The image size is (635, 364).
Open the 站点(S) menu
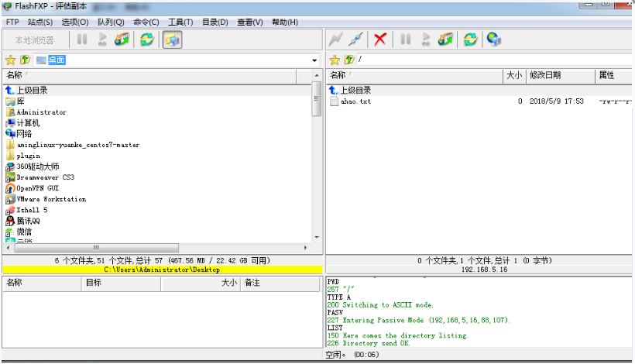40,22
